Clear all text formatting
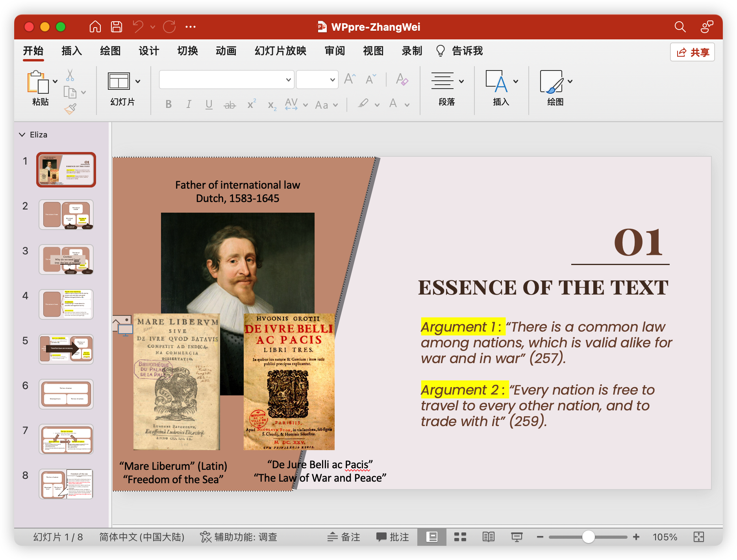Viewport: 737px width, 560px height. (x=402, y=79)
